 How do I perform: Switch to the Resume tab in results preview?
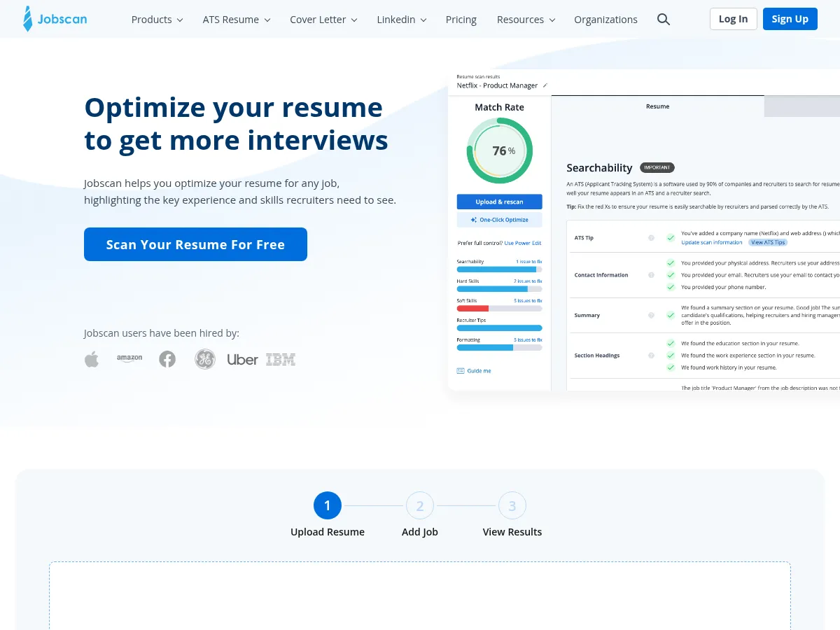tap(657, 106)
